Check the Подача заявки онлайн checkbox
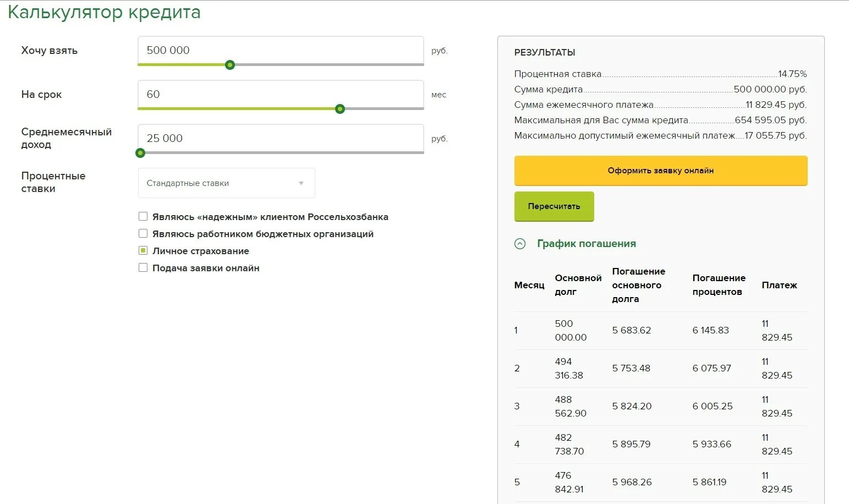Image resolution: width=849 pixels, height=504 pixels. tap(143, 267)
